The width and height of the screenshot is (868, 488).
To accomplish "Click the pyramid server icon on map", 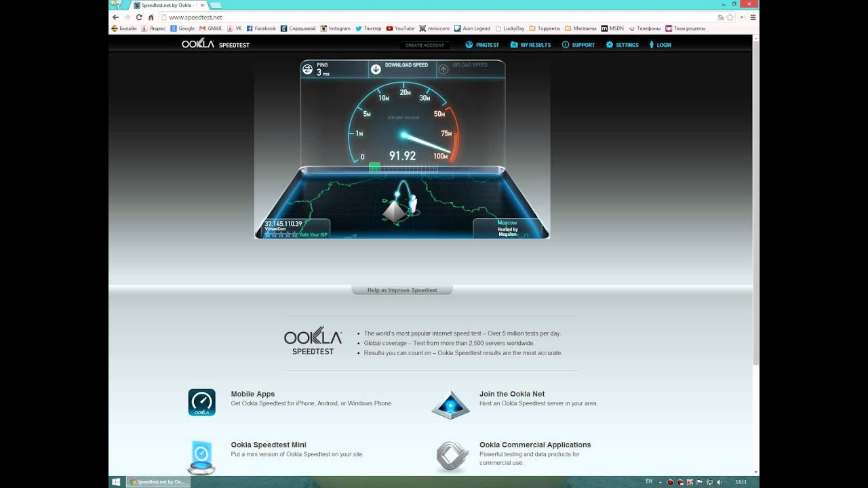I will 394,211.
